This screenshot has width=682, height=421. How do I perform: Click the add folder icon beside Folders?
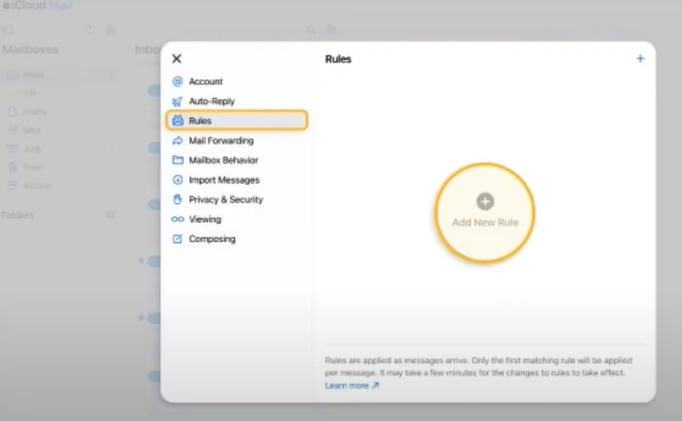pos(111,215)
